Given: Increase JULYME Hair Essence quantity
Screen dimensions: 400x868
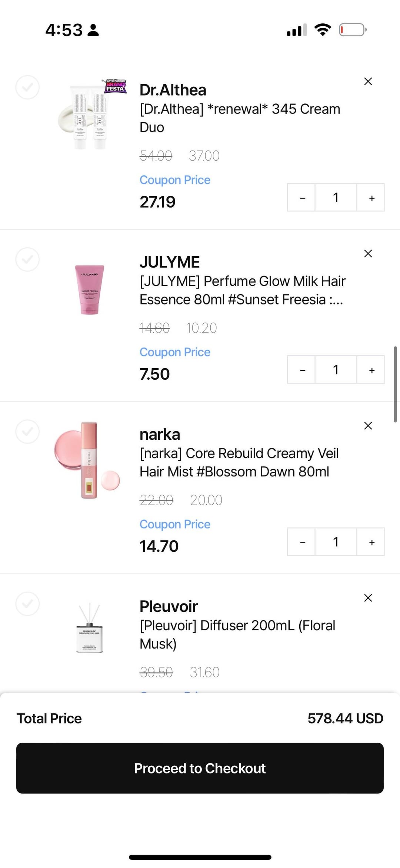Looking at the screenshot, I should [x=371, y=370].
